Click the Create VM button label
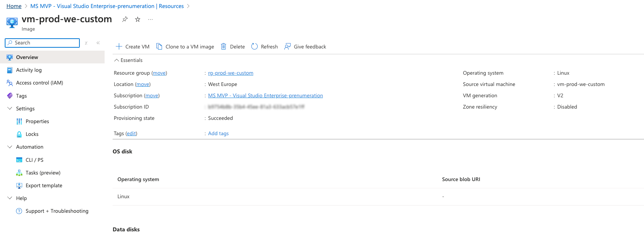The height and width of the screenshot is (239, 644). pyautogui.click(x=137, y=47)
